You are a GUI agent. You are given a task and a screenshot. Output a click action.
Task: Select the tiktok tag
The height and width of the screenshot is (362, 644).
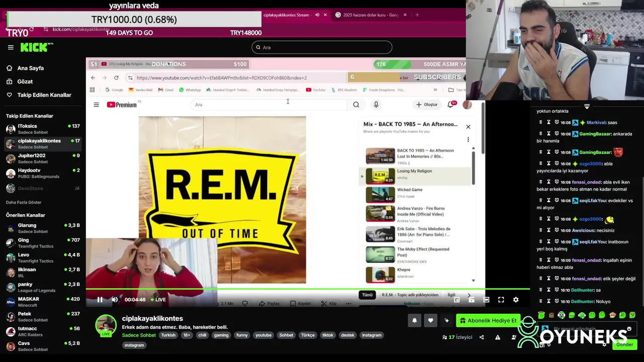pos(328,335)
